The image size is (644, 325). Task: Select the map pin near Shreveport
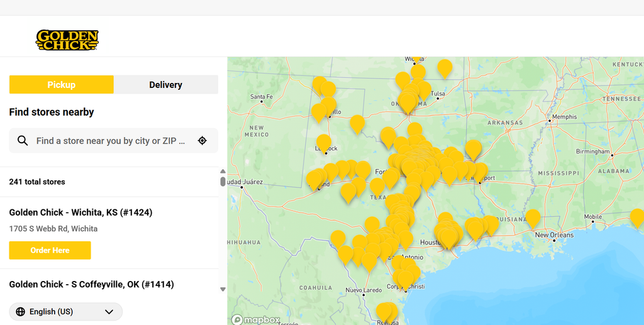(x=479, y=172)
